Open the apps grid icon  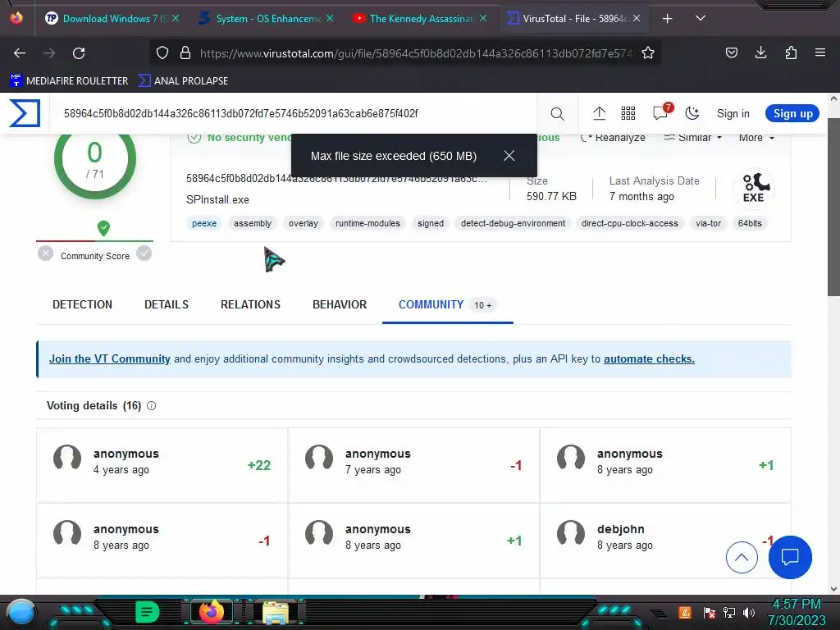628,113
